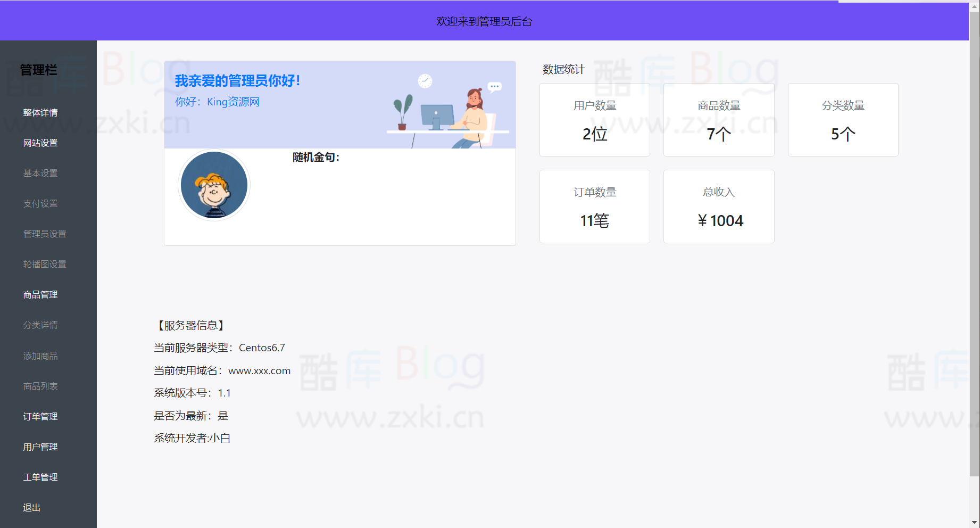
Task: Open 分类详情 category details
Action: point(40,325)
